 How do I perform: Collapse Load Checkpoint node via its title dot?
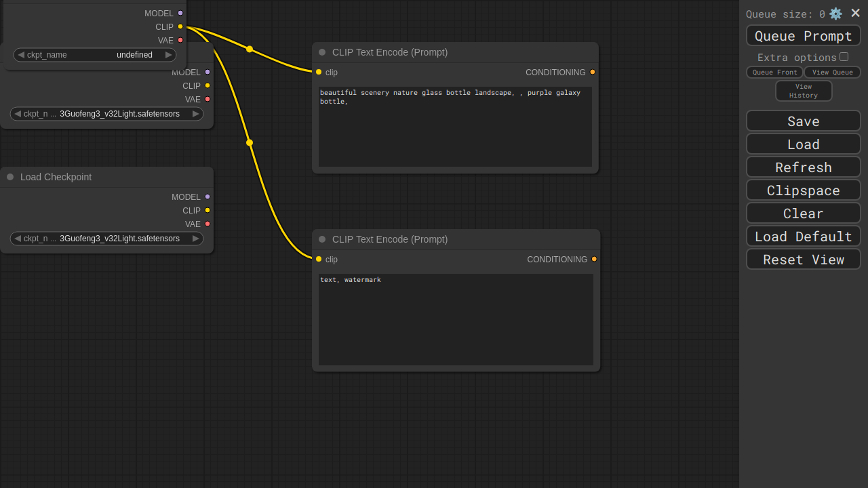[x=10, y=177]
